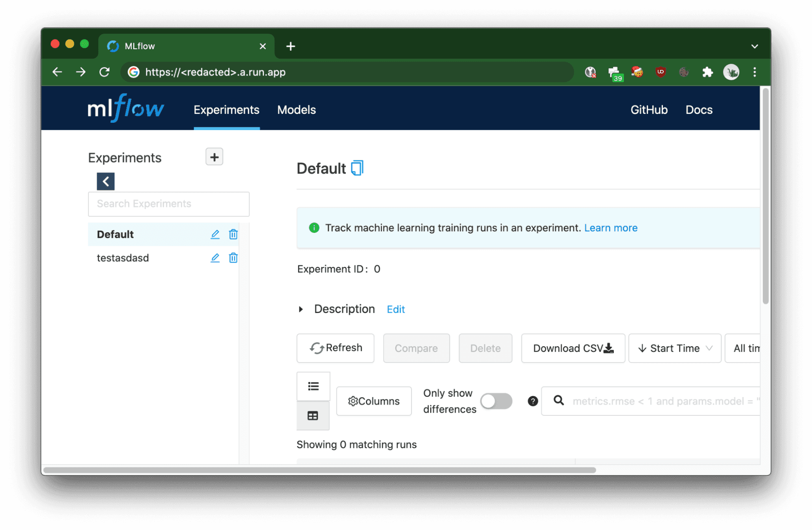Expand the All time filter dropdown
The height and width of the screenshot is (530, 812).
pos(746,348)
